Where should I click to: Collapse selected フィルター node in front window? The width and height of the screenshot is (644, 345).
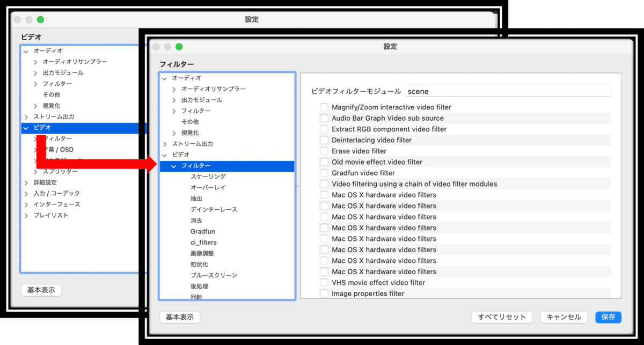(x=174, y=166)
